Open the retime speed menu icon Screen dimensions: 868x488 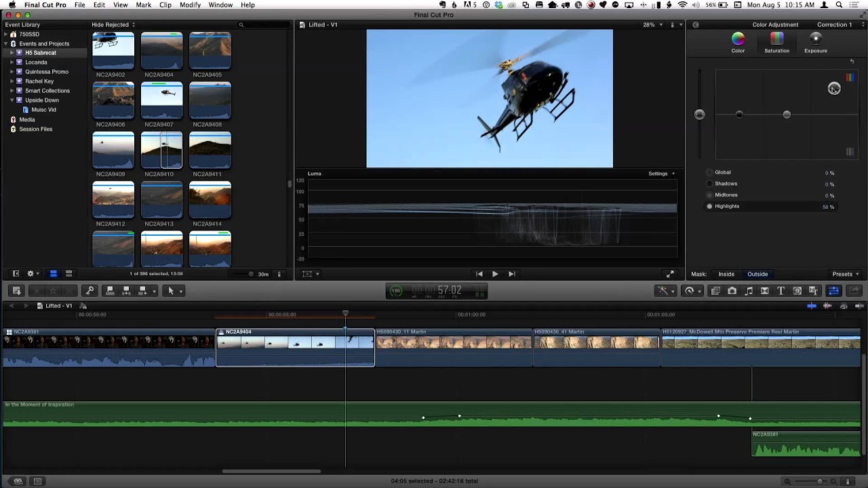pyautogui.click(x=691, y=291)
